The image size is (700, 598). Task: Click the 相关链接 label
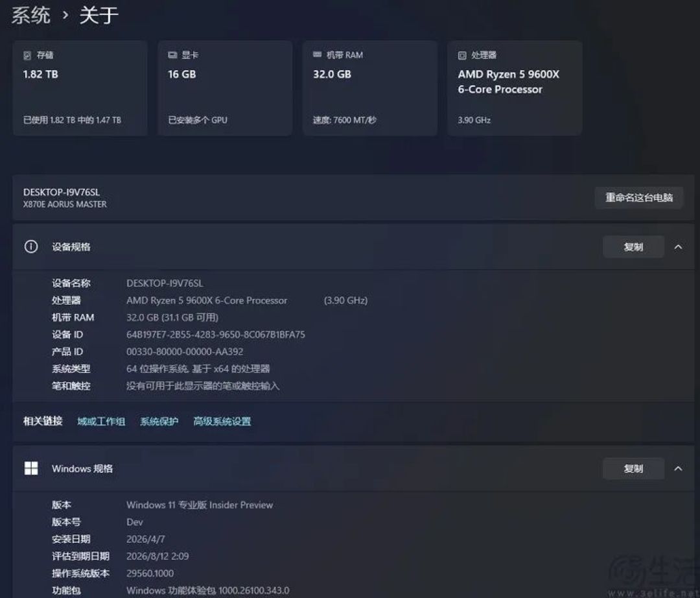tap(43, 421)
